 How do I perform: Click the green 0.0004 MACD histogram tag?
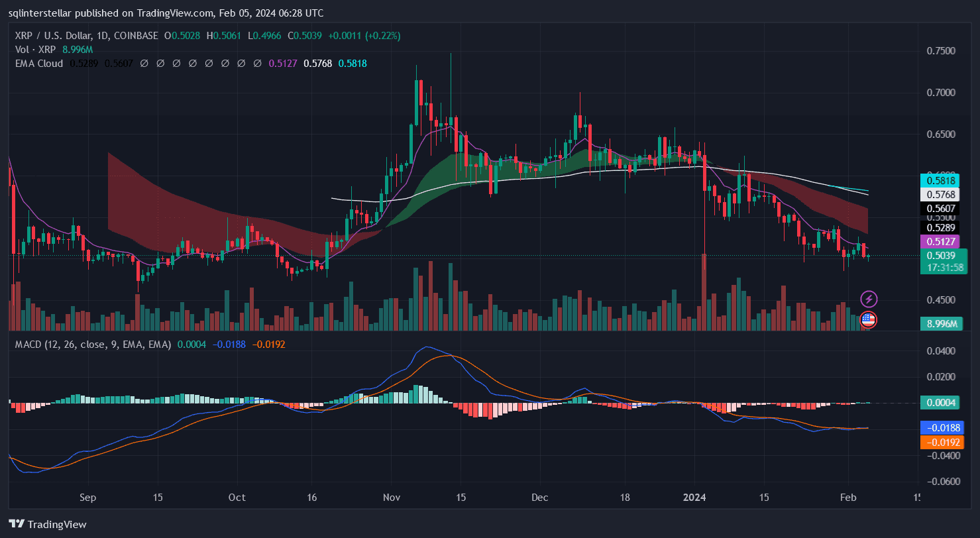941,402
